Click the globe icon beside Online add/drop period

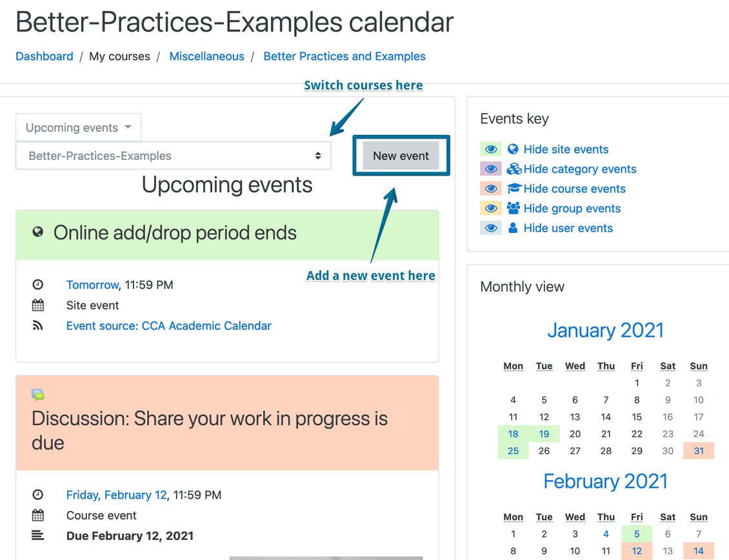(x=38, y=232)
